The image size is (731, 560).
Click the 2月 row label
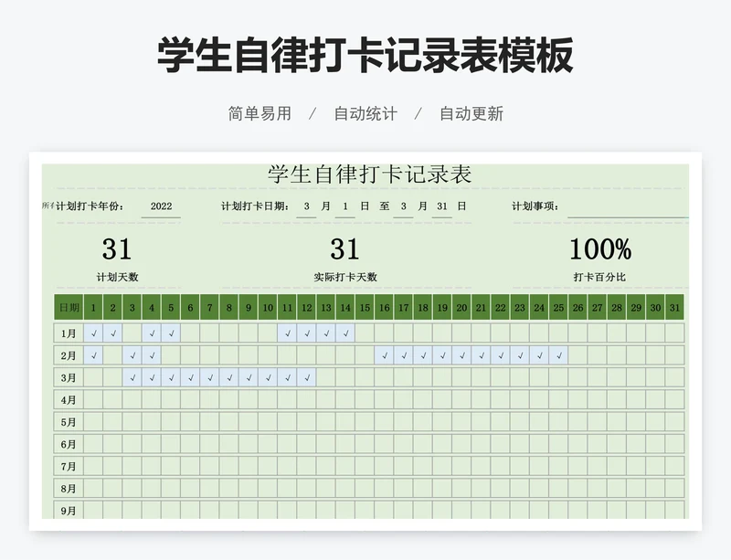coord(69,355)
